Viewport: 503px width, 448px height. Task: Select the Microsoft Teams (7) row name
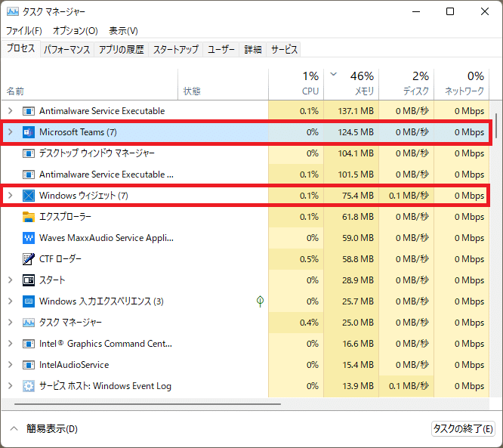[x=78, y=132]
